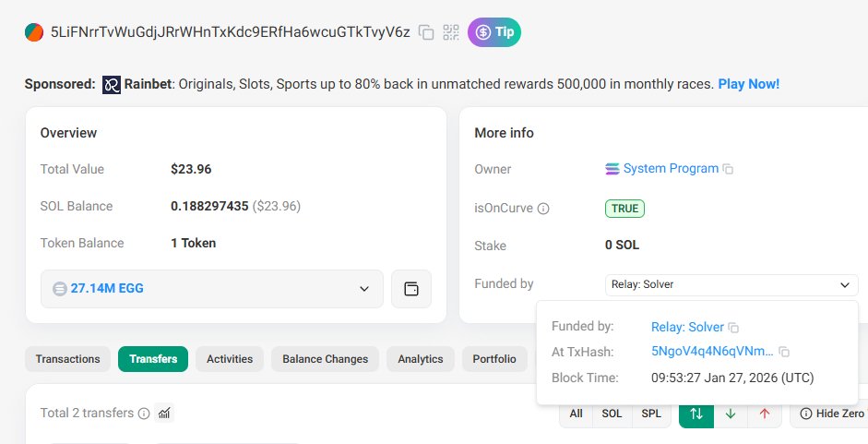
Task: Open the wallet icon beside EGG token
Action: pyautogui.click(x=411, y=289)
